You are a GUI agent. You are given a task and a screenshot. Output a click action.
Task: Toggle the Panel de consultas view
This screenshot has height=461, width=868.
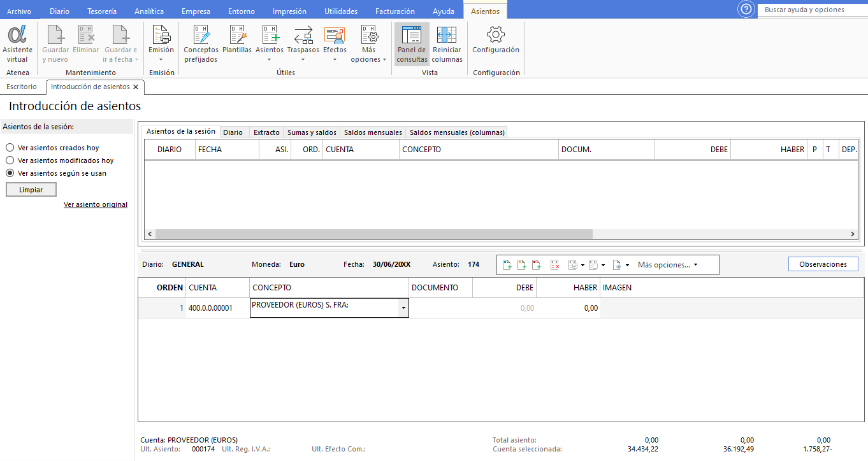(x=412, y=43)
